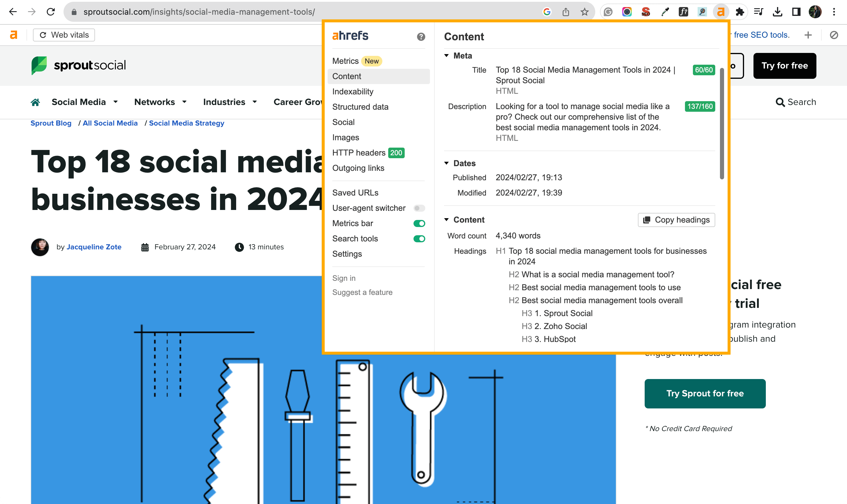This screenshot has width=847, height=504.
Task: Open the Outgoing links tab
Action: point(378,168)
